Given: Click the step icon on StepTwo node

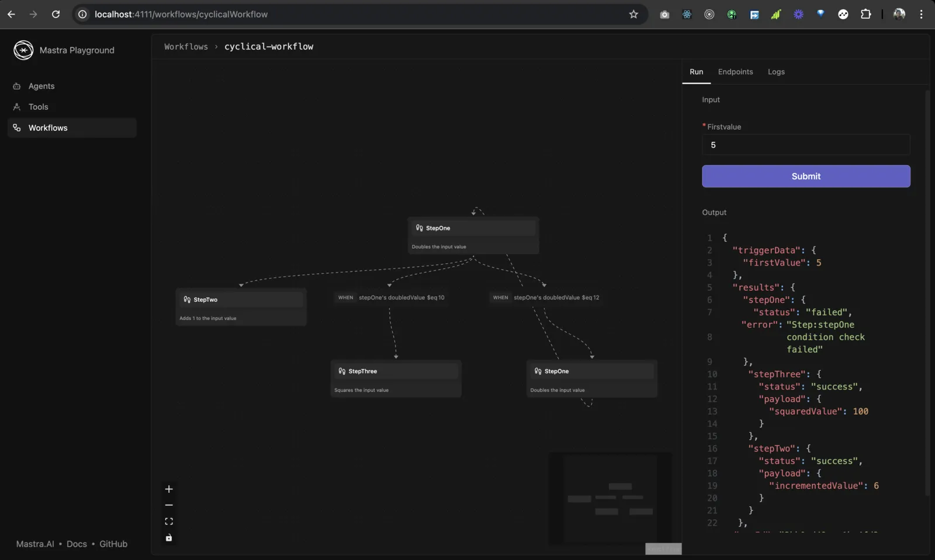Looking at the screenshot, I should coord(187,300).
